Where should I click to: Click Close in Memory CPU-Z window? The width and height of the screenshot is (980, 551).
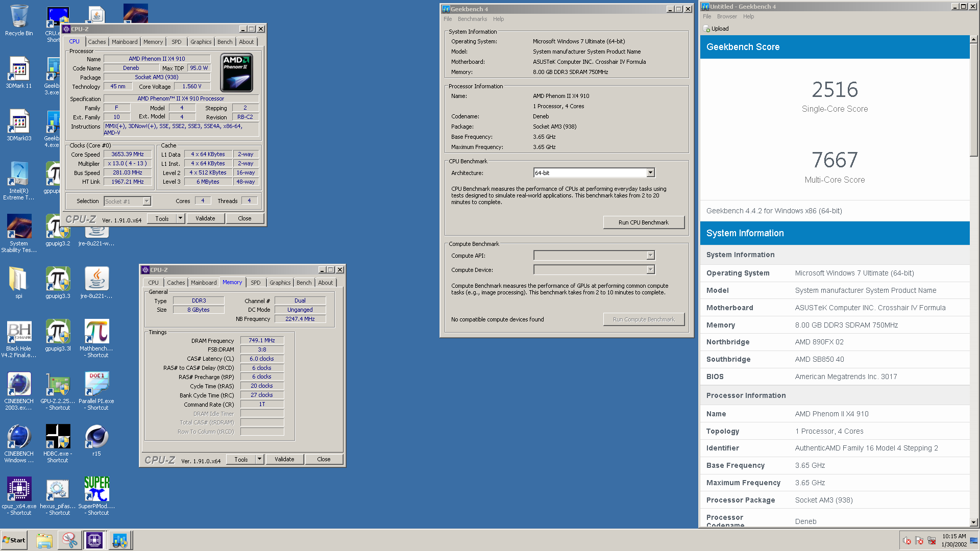pyautogui.click(x=324, y=459)
